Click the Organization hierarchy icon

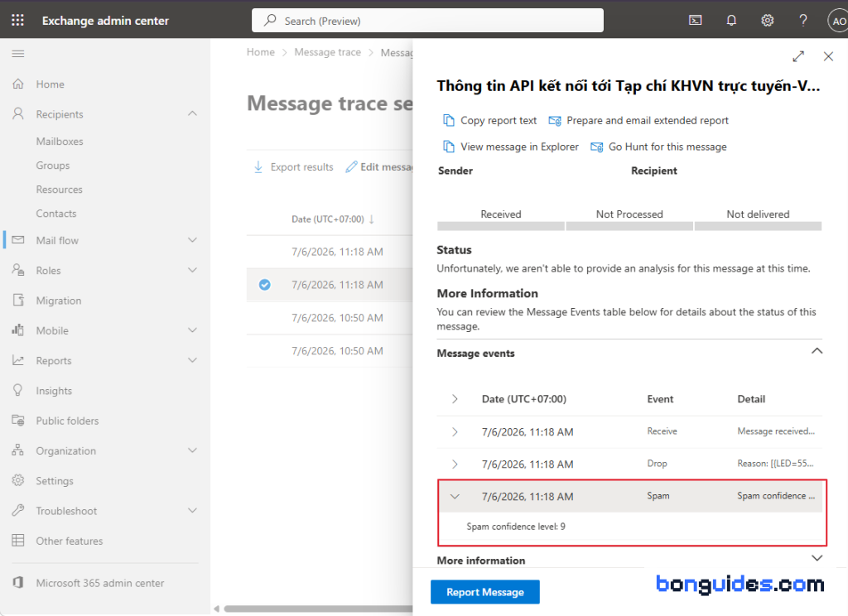(18, 450)
